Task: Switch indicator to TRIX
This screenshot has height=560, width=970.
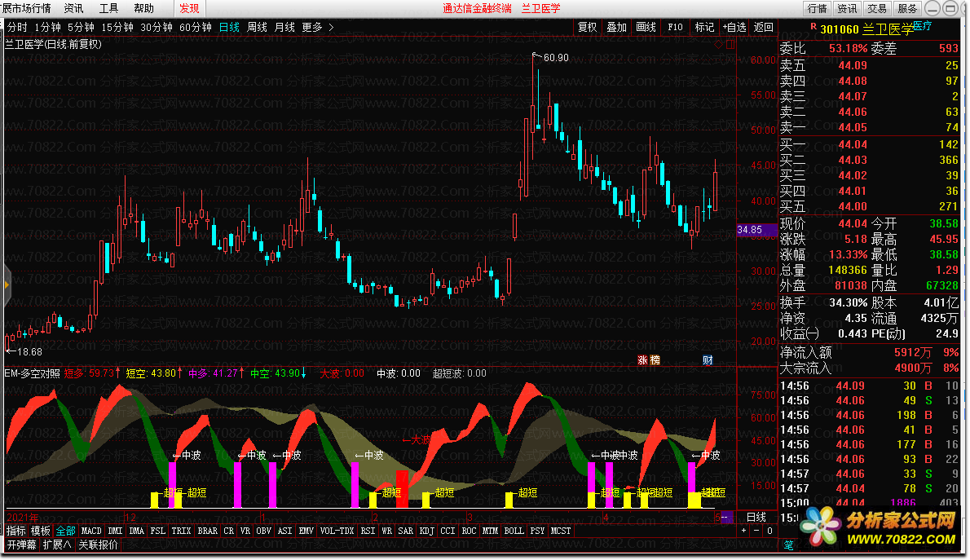Action: (181, 531)
